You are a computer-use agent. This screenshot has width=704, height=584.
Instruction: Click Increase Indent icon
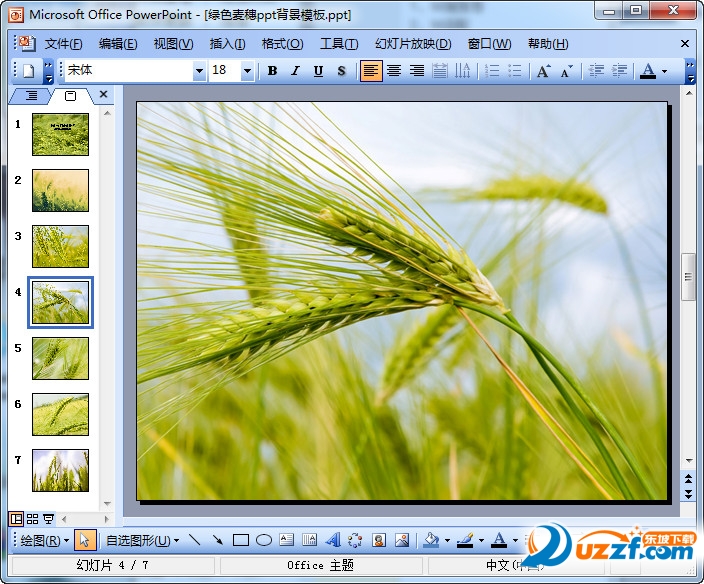pyautogui.click(x=619, y=71)
